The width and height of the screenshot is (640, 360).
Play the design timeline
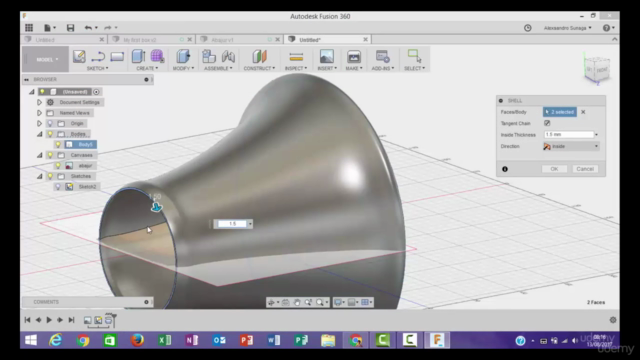(49, 320)
